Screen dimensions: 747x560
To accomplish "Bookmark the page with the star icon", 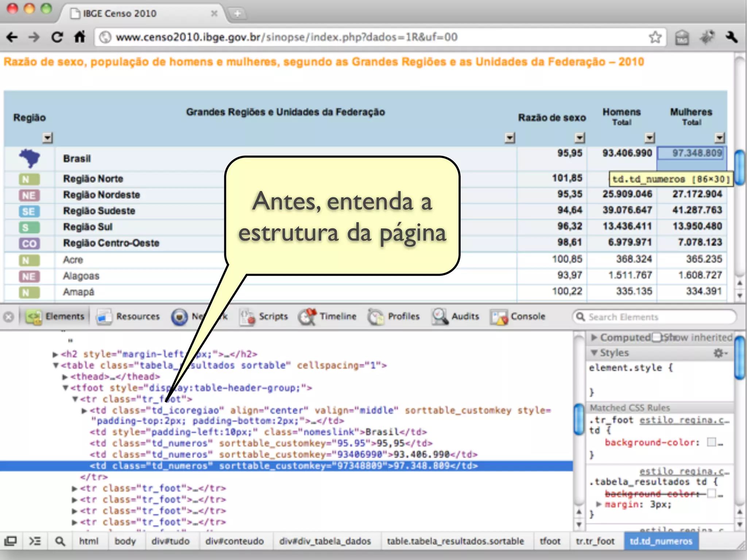I will (655, 37).
